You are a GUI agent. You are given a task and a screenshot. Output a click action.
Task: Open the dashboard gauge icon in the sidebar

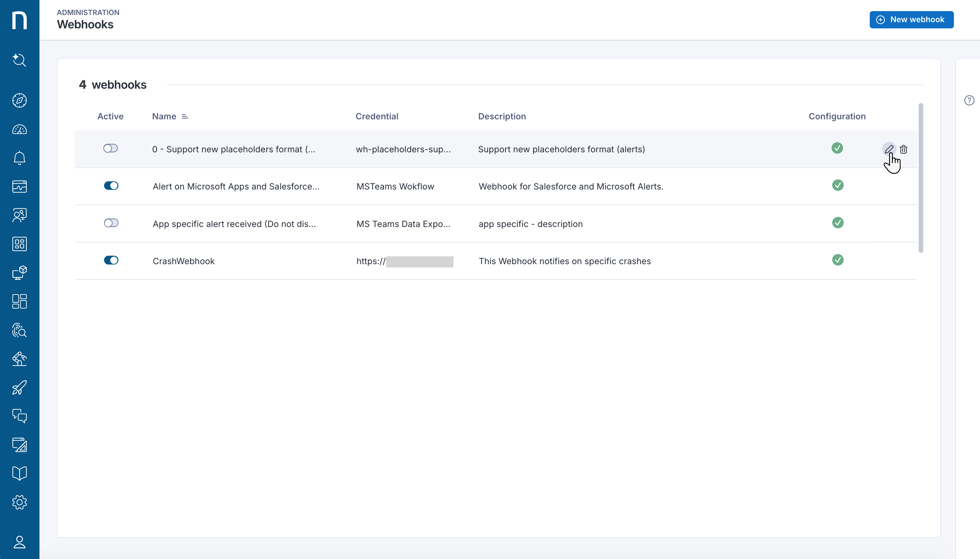[19, 129]
